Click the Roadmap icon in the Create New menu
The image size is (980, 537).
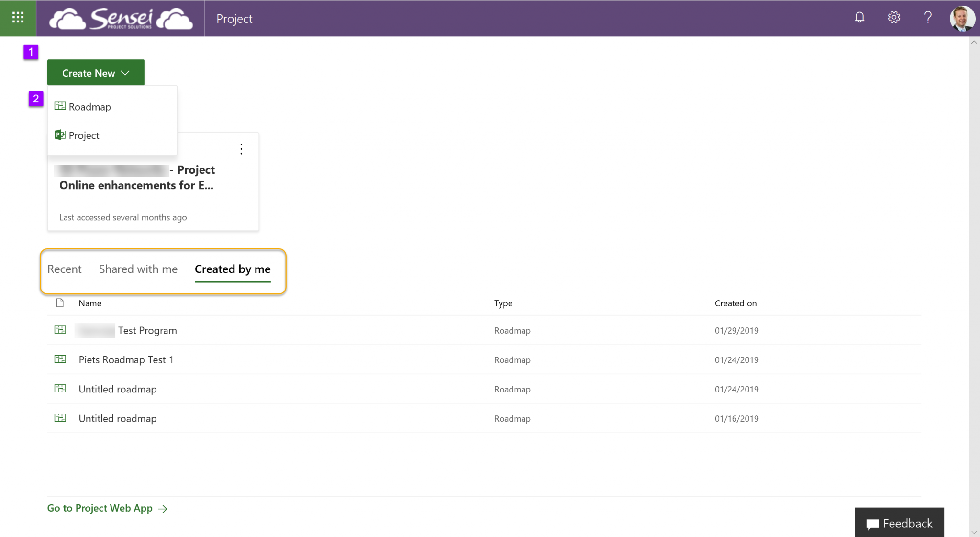(60, 106)
